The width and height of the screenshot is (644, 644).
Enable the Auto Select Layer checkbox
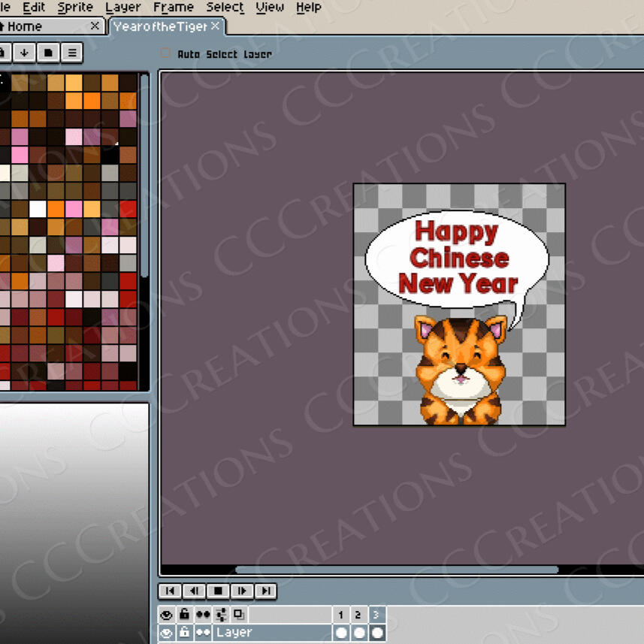(166, 53)
